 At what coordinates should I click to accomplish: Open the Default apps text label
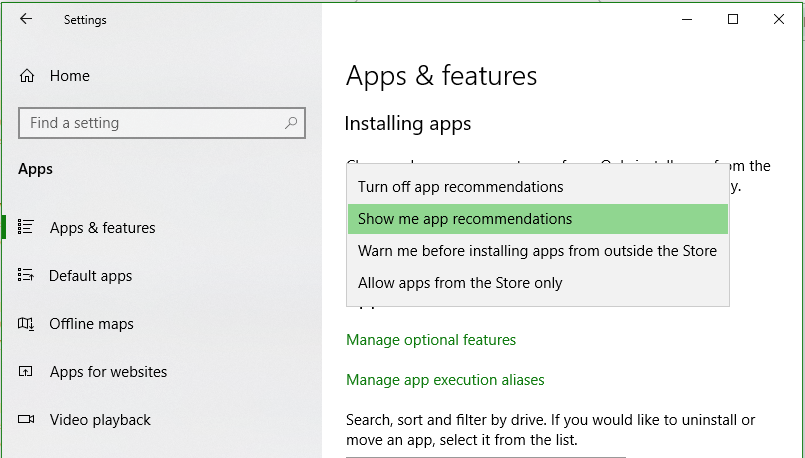tap(91, 276)
